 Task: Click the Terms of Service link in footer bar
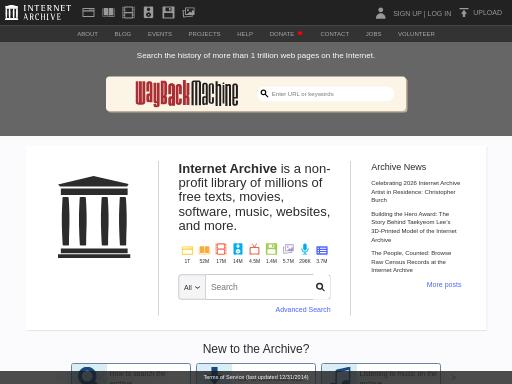pos(256,377)
